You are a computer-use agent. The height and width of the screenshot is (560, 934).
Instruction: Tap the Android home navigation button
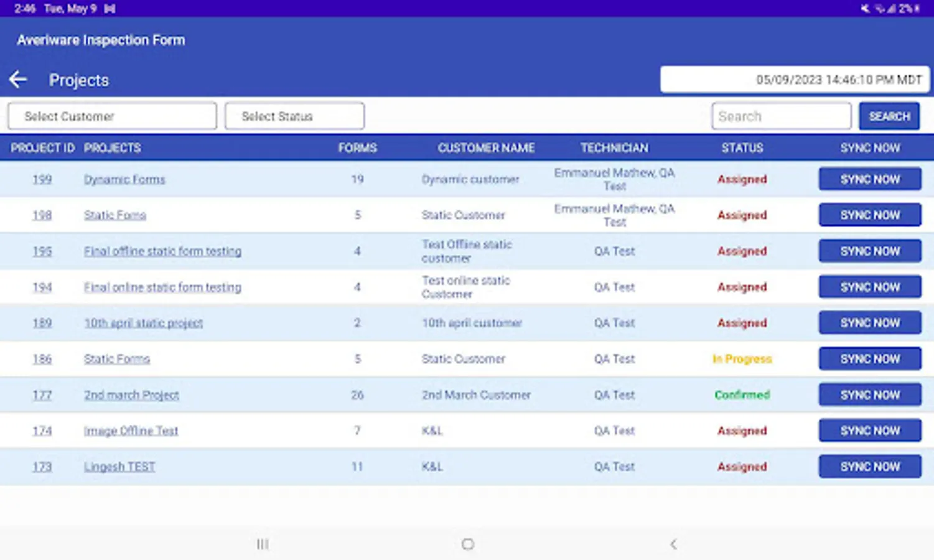point(468,544)
